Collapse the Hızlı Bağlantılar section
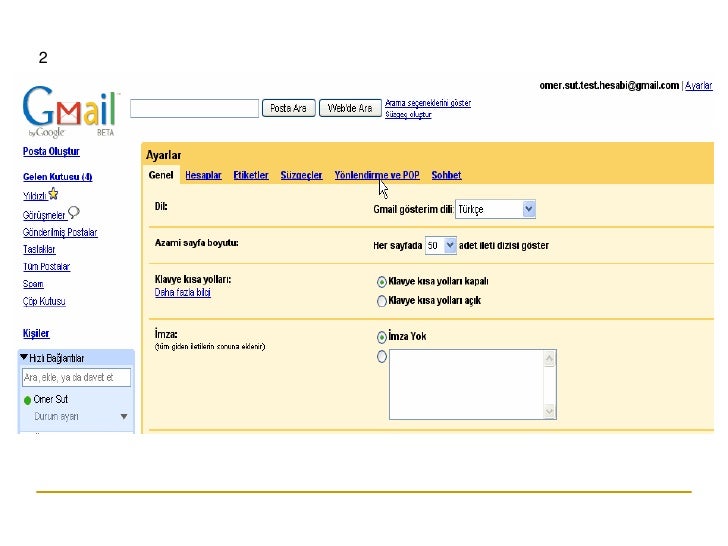The height and width of the screenshot is (546, 728). click(24, 358)
